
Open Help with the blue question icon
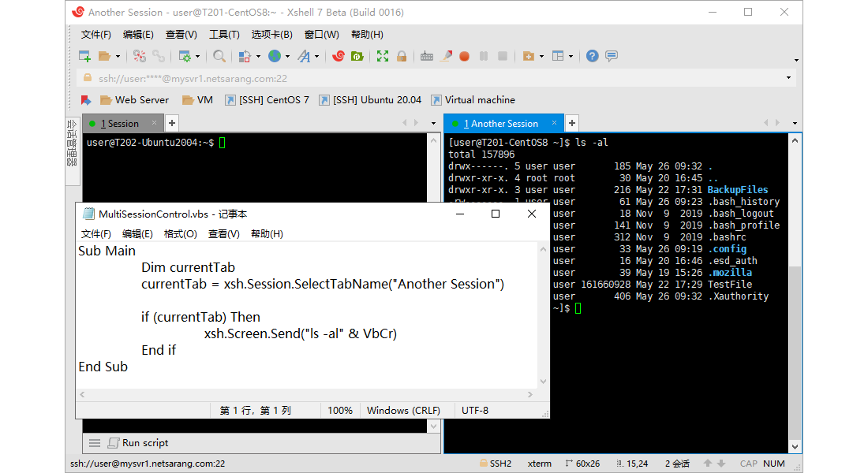[593, 56]
